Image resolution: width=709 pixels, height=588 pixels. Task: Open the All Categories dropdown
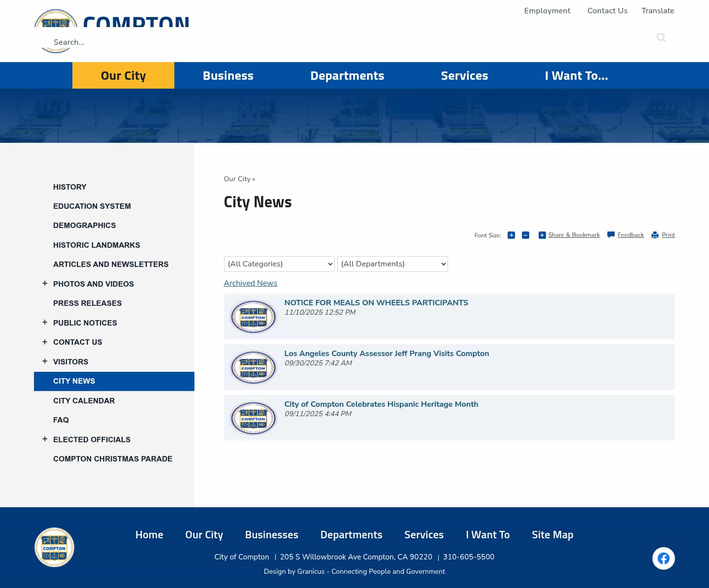[x=279, y=264]
